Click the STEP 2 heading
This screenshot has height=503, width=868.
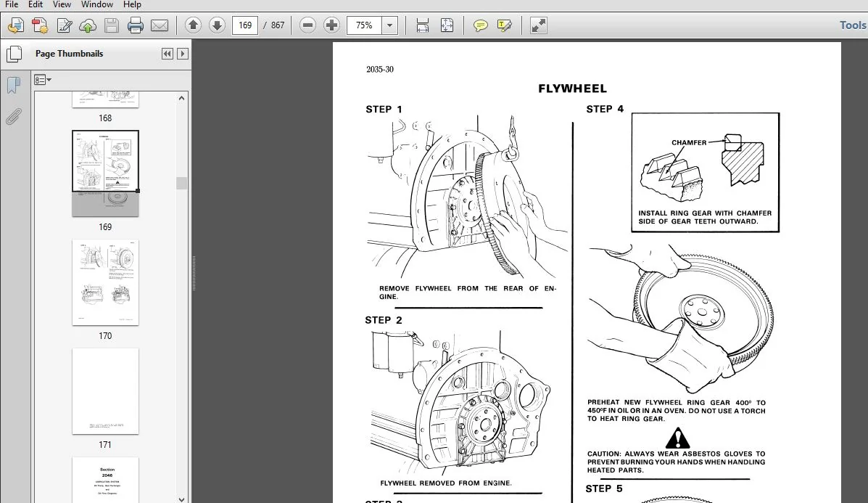tap(384, 320)
